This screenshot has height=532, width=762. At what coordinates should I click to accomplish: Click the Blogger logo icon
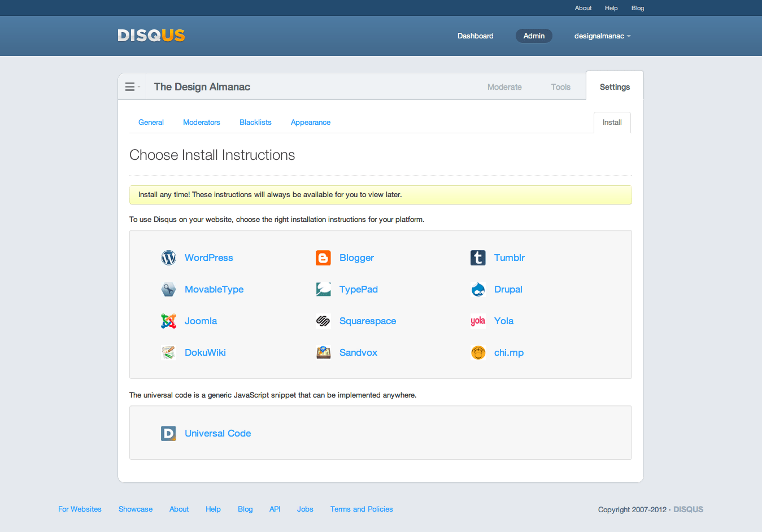coord(323,258)
